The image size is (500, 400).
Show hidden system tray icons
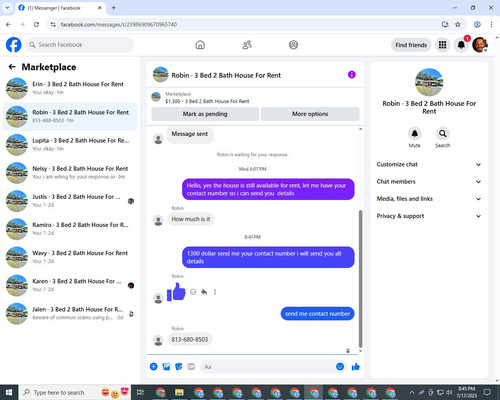[412, 392]
